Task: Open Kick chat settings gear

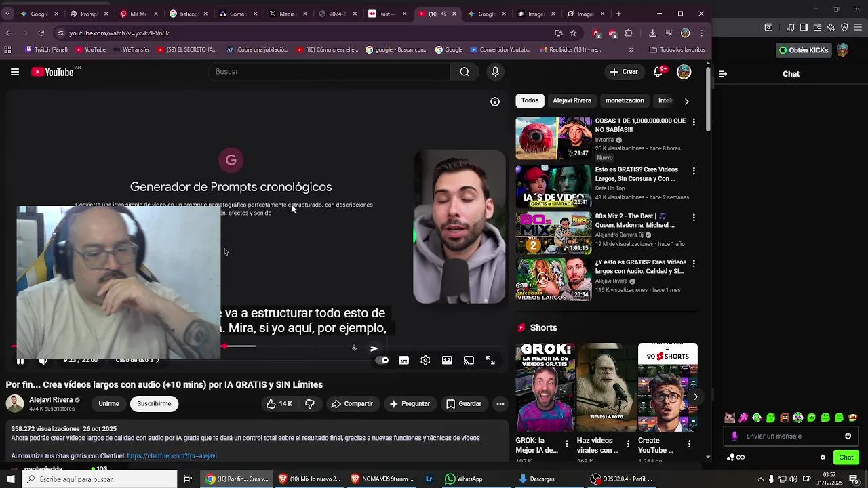Action: pos(823,457)
